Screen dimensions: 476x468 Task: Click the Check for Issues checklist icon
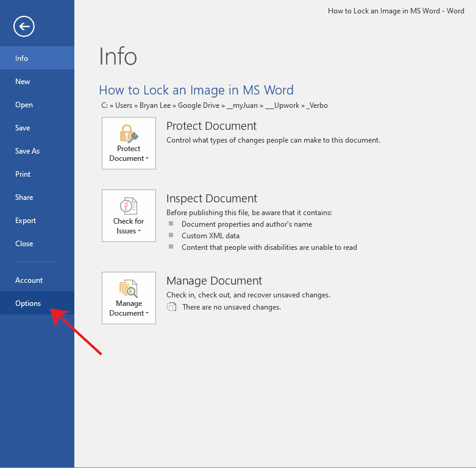129,205
